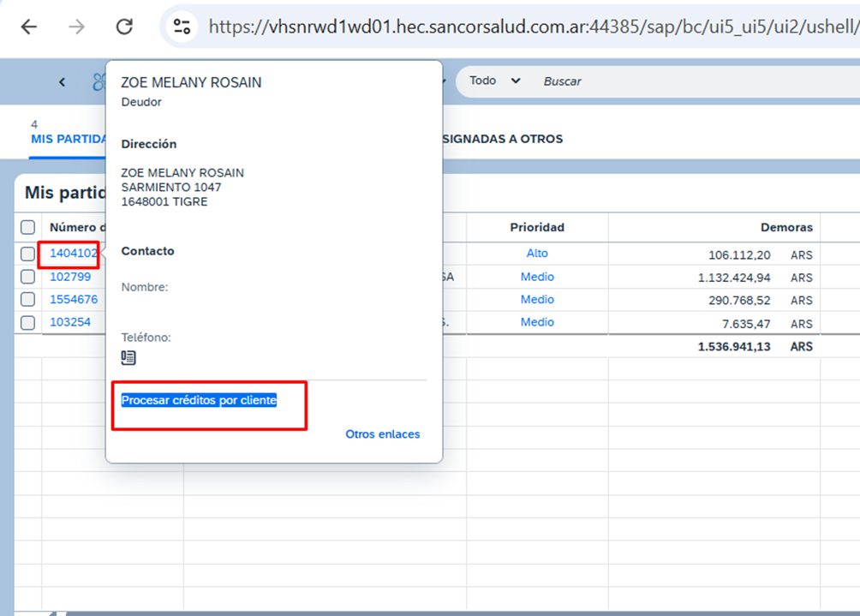Image resolution: width=860 pixels, height=616 pixels.
Task: Click the phone icon under Teléfono
Action: pos(128,357)
